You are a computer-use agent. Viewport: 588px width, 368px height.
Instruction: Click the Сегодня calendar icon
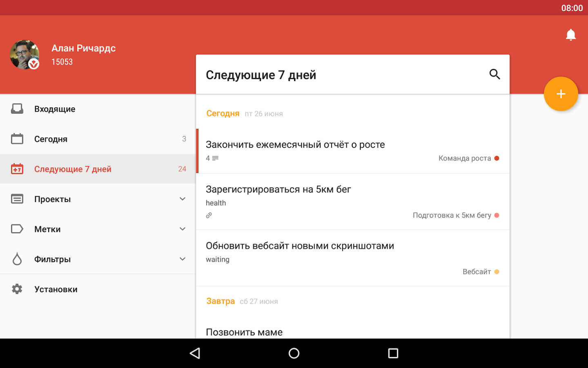point(17,139)
